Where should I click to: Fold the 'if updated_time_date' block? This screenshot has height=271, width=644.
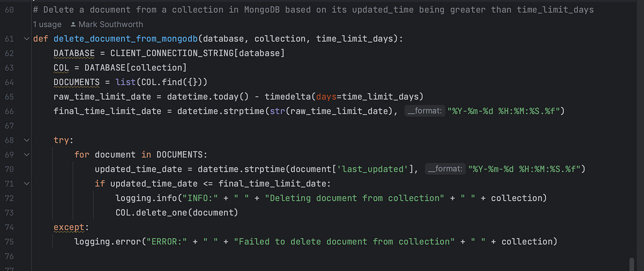(x=26, y=184)
